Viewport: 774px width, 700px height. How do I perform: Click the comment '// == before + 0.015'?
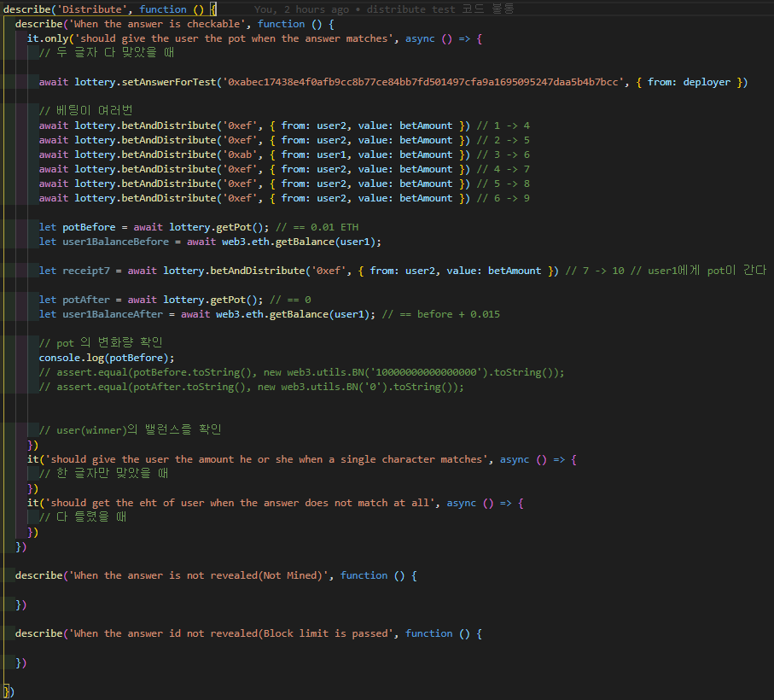tap(441, 314)
